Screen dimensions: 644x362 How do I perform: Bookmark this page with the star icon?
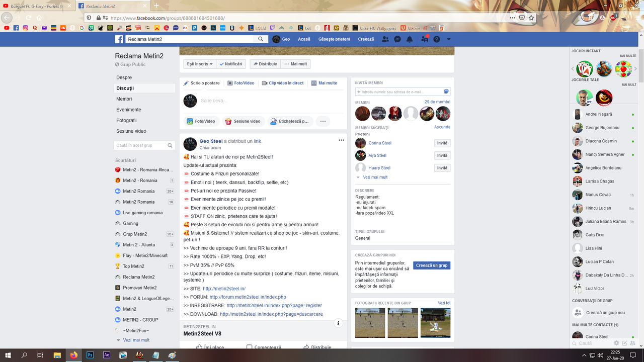point(531,18)
